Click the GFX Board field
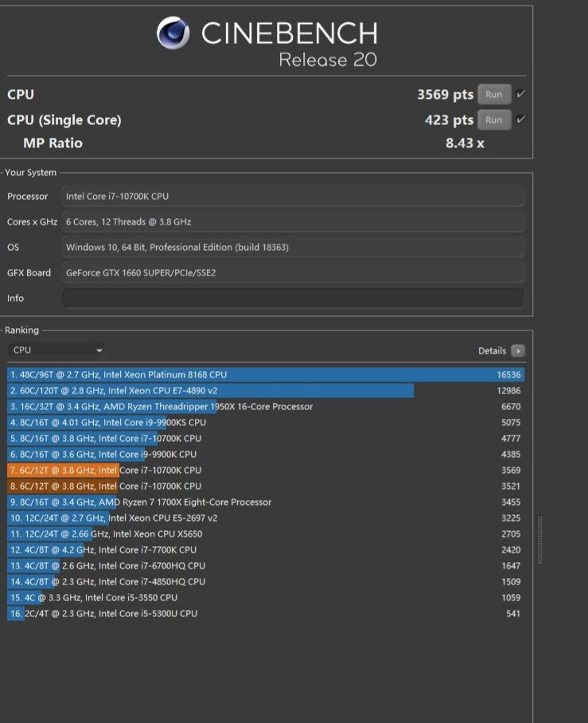Screen dimensions: 588x723 (x=293, y=273)
